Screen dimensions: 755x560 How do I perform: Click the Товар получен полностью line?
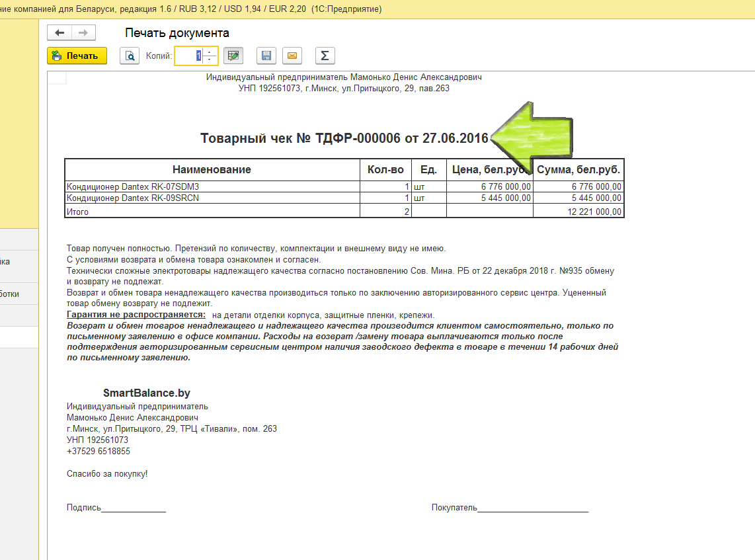[256, 249]
